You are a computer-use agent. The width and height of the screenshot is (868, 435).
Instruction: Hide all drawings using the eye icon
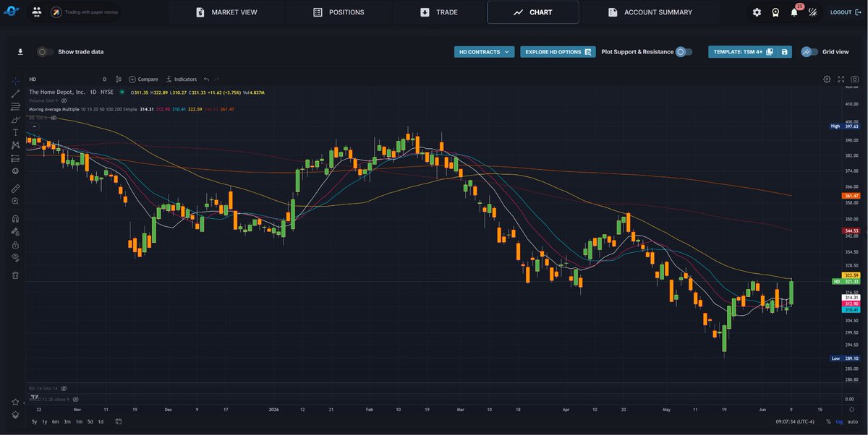pyautogui.click(x=15, y=257)
